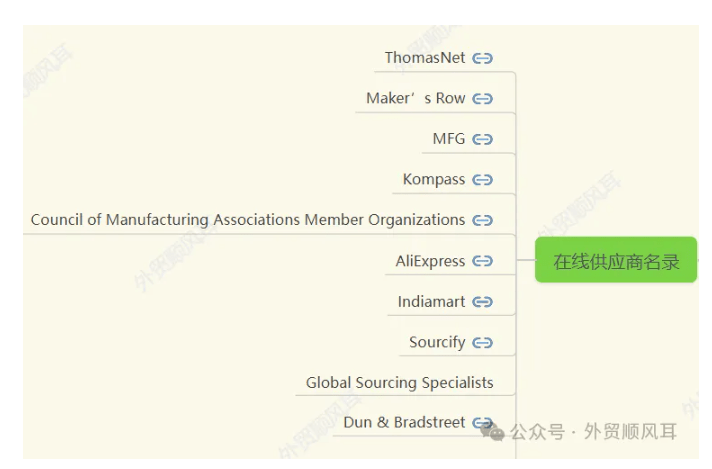Click the link icon beside Maker's Row
Viewport: 712px width, 469px height.
482,99
